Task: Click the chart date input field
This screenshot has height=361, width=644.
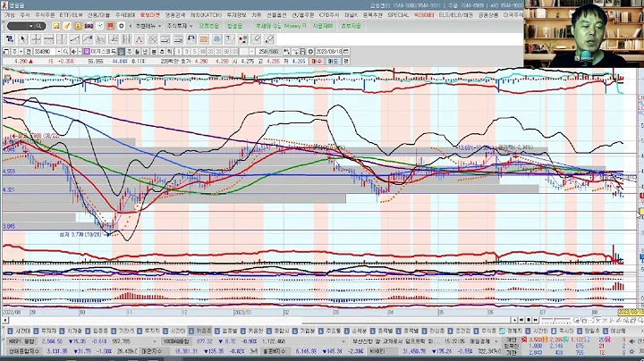Action: click(328, 51)
